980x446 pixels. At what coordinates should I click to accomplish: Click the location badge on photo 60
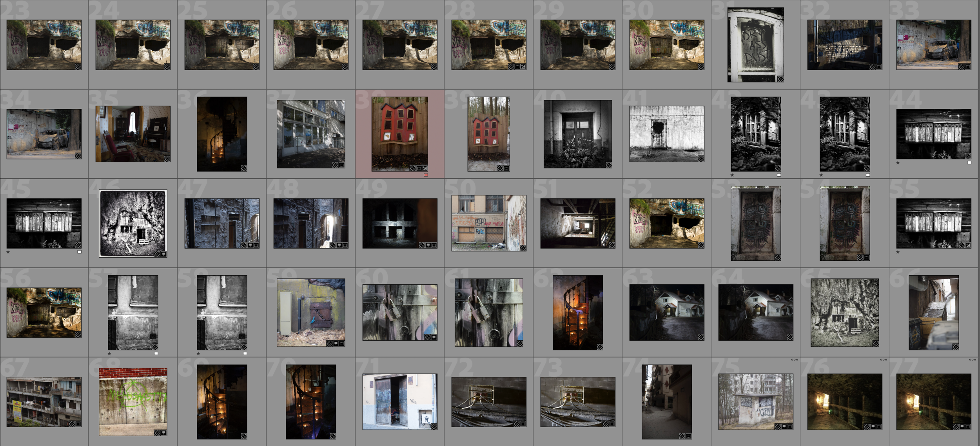434,337
